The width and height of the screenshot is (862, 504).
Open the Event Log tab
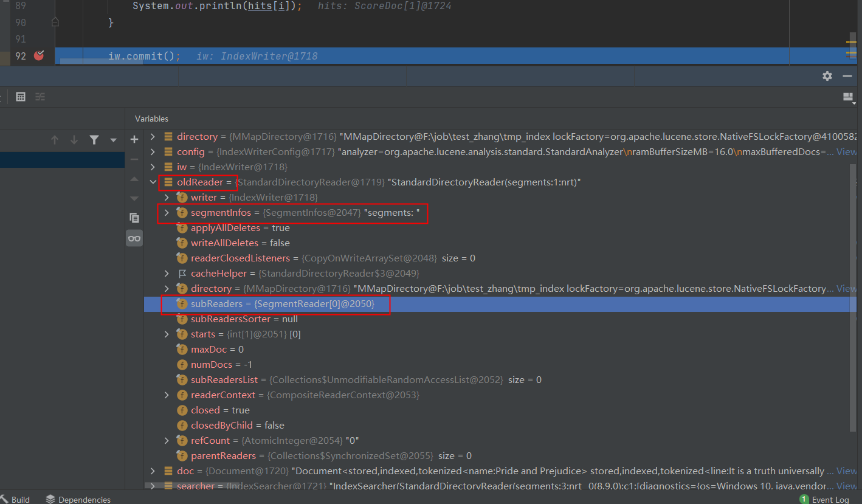click(824, 499)
